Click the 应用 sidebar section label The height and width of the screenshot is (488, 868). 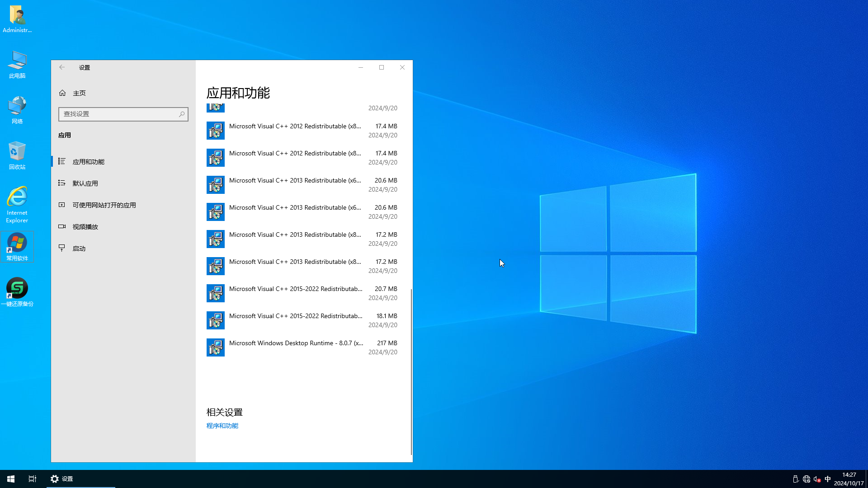click(x=65, y=135)
